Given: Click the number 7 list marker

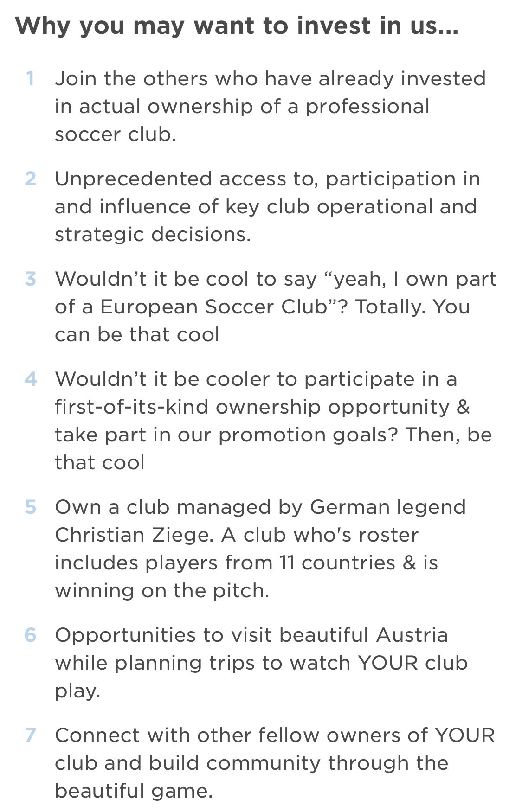Looking at the screenshot, I should pos(30,735).
